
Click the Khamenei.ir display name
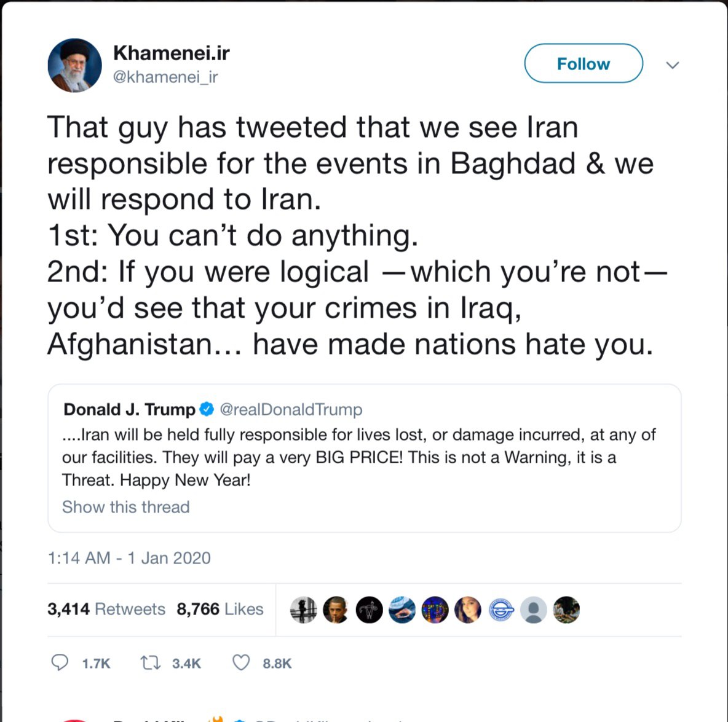coord(171,53)
